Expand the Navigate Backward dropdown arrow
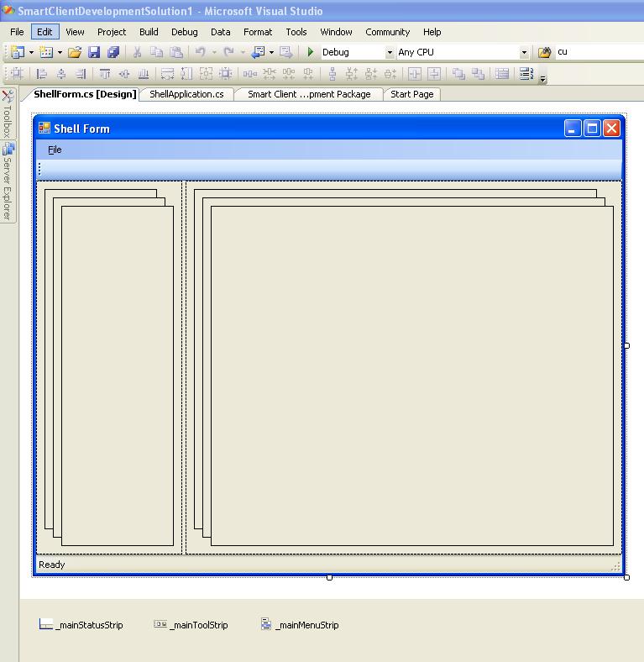 coord(271,52)
